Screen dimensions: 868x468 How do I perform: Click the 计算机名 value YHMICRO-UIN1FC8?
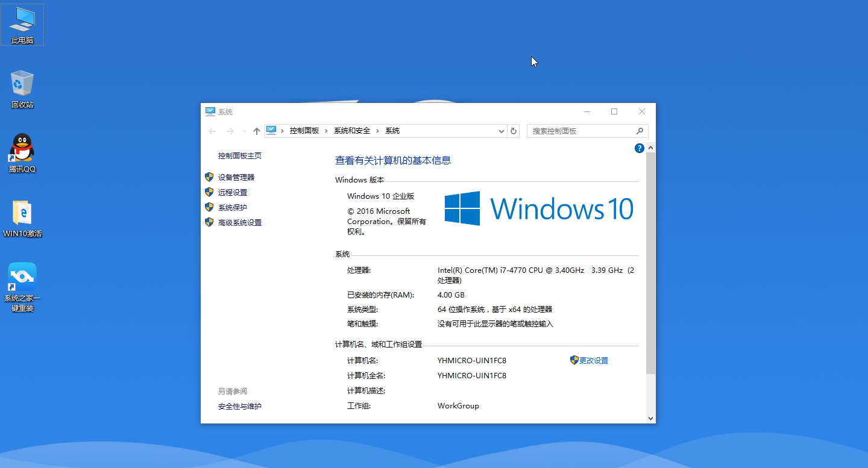pyautogui.click(x=472, y=360)
